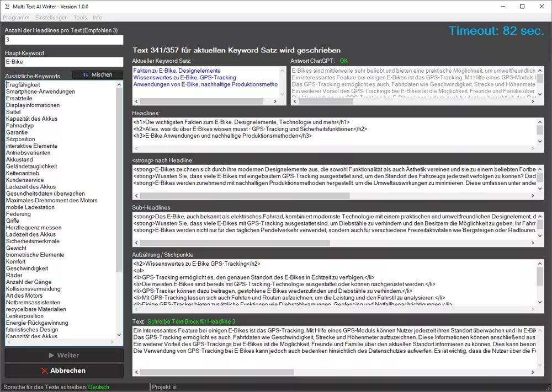The width and height of the screenshot is (552, 392).
Task: Select Displayinformationen keyword
Action: click(33, 105)
